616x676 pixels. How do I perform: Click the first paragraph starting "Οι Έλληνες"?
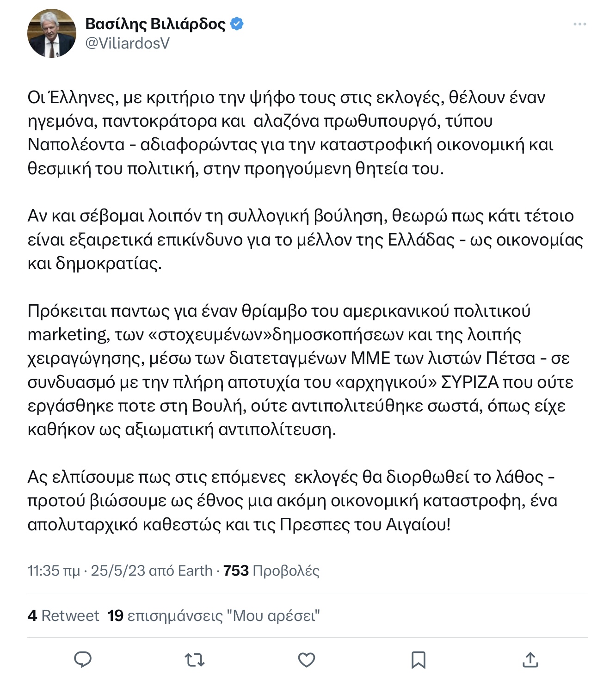290,133
